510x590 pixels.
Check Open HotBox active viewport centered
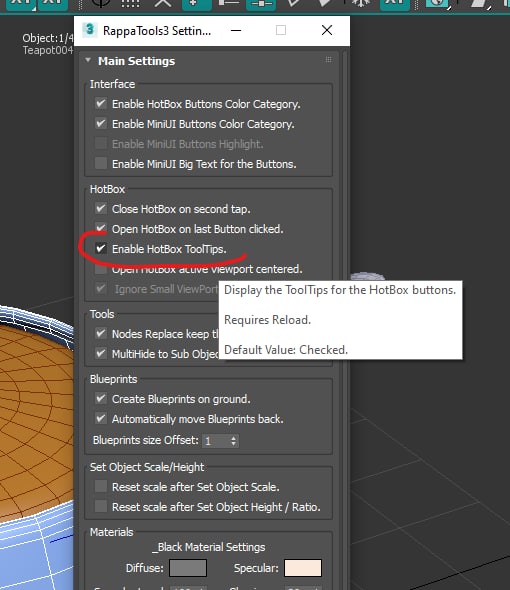point(101,269)
